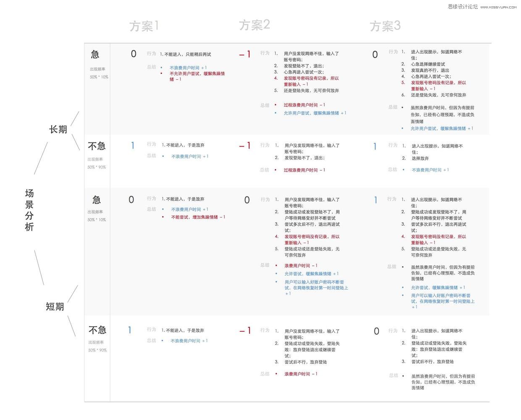Click 方案2's blue 用户可以输入好账户密码不断尝试 text
This screenshot has width=521, height=420.
pos(316,288)
